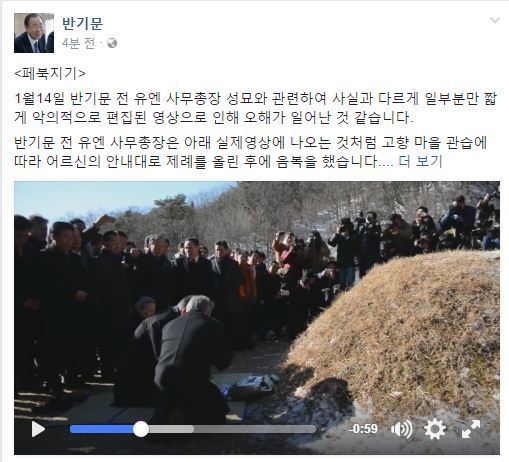Expand the video to fullscreen
The width and height of the screenshot is (509, 462).
471,429
